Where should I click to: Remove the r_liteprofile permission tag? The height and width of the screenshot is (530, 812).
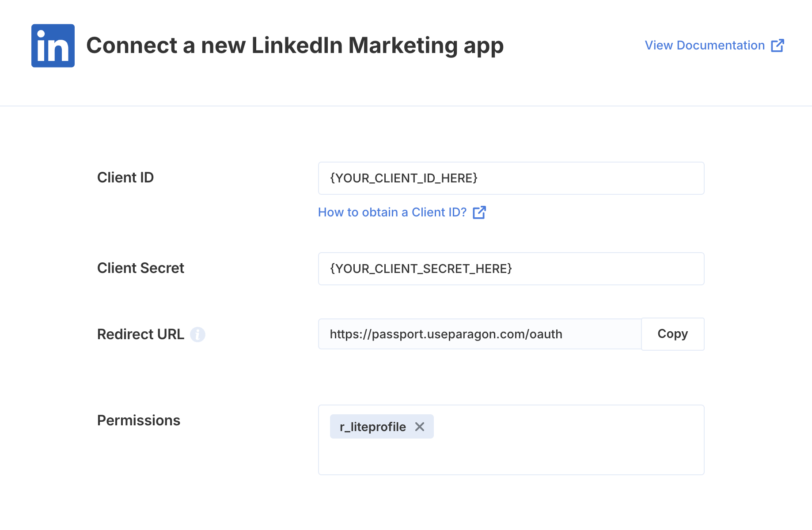(x=420, y=427)
